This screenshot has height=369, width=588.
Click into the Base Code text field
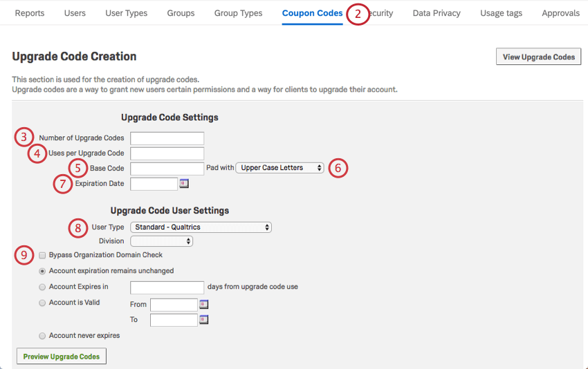coord(167,168)
